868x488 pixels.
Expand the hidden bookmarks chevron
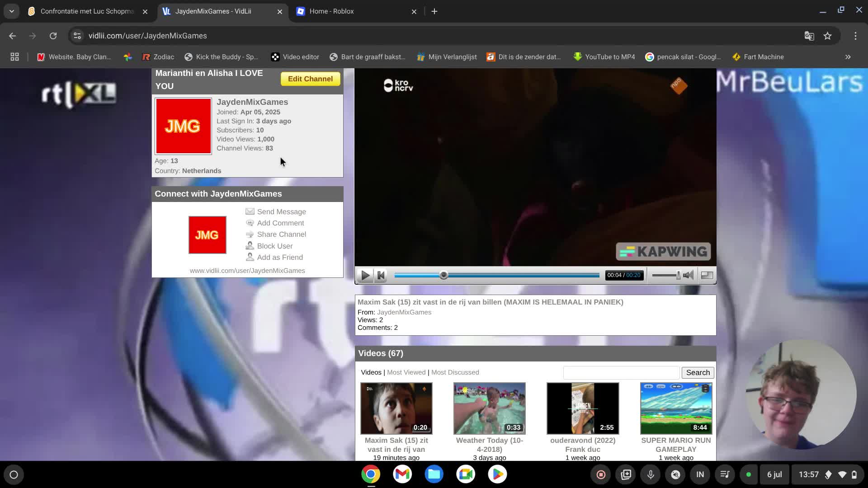(848, 57)
